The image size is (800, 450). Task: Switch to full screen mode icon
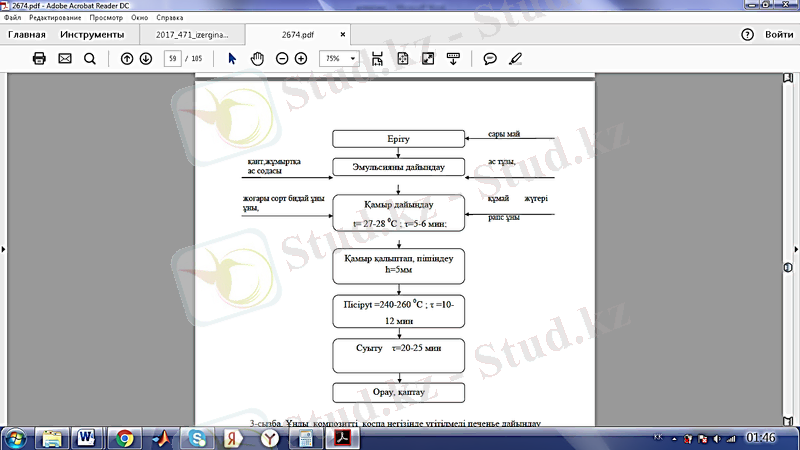tap(428, 59)
